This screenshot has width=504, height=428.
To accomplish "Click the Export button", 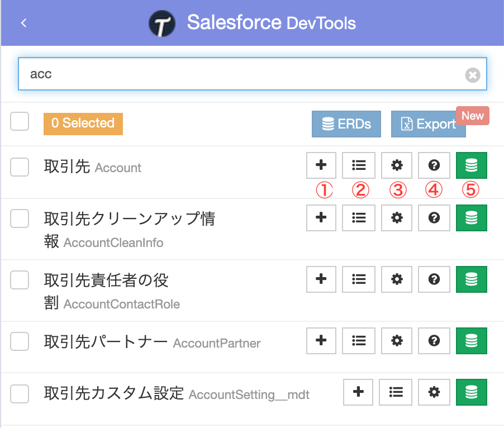I will pyautogui.click(x=428, y=124).
